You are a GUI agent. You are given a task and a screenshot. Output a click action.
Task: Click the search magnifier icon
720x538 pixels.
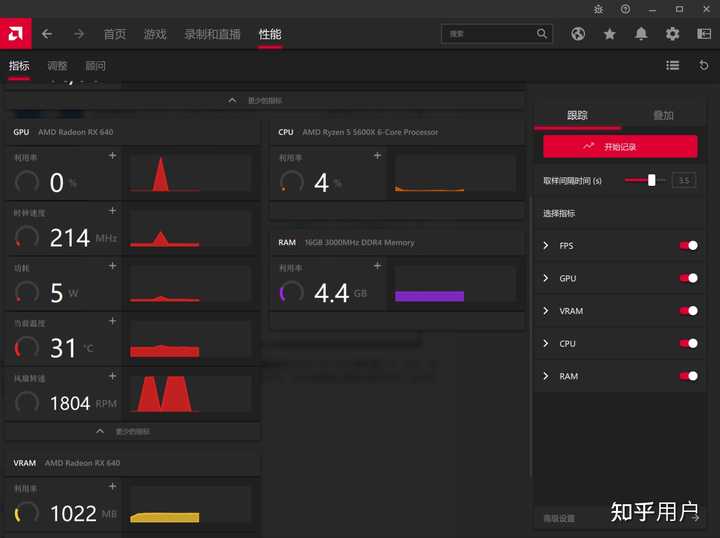point(542,34)
